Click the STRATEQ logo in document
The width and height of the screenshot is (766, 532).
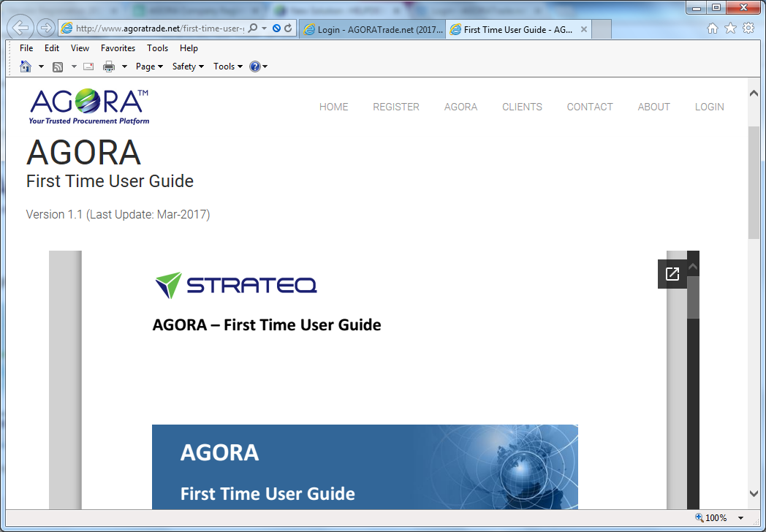point(236,285)
